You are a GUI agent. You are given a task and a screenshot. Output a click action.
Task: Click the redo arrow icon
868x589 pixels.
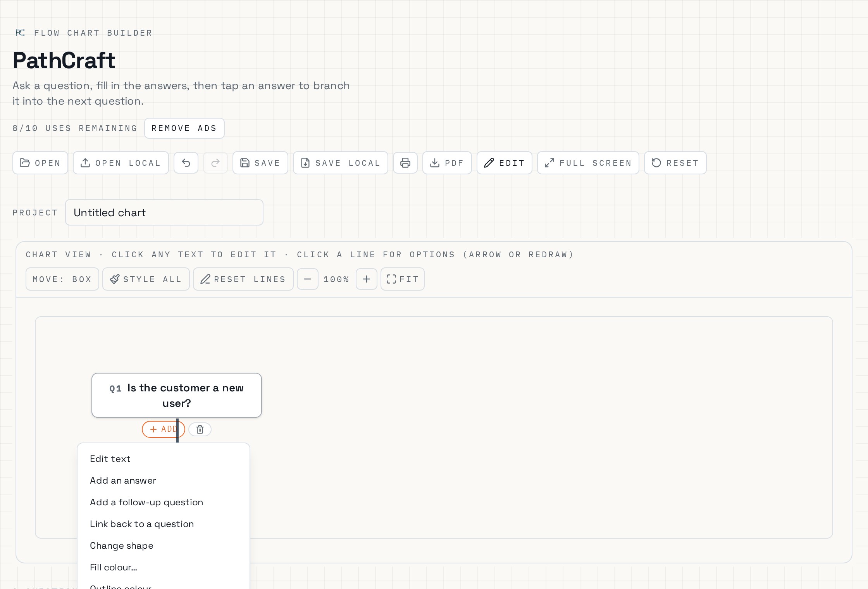point(215,163)
